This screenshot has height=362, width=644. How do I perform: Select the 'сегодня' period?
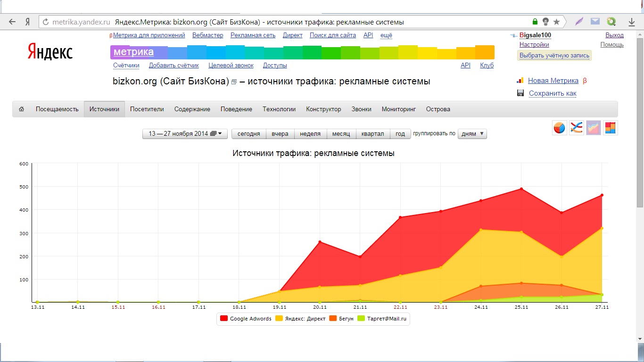pyautogui.click(x=249, y=134)
